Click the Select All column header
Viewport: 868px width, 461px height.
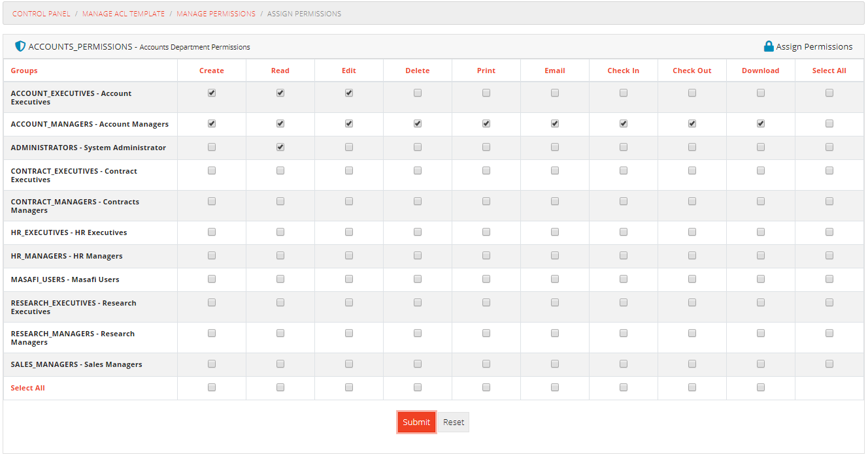(x=829, y=71)
